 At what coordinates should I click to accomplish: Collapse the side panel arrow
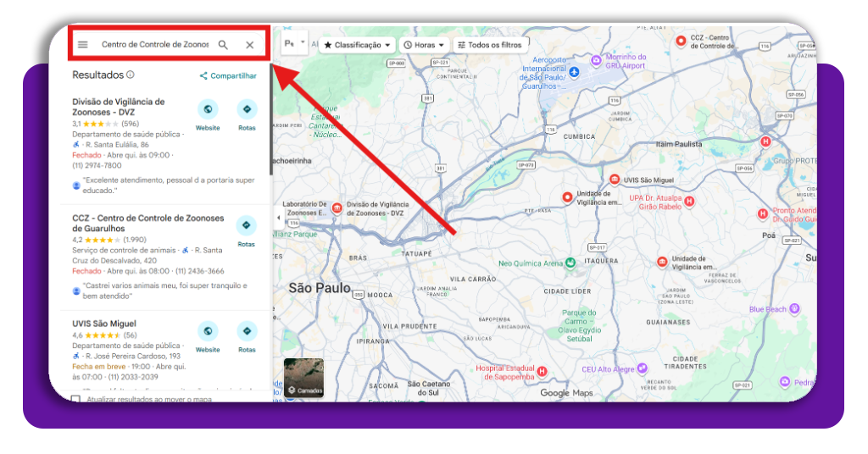[278, 218]
